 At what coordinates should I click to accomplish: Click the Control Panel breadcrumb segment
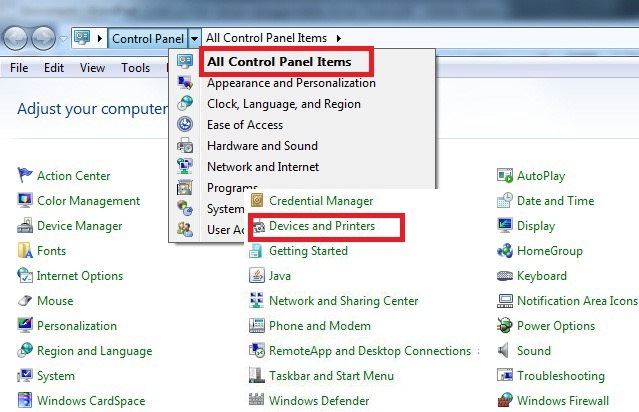point(148,39)
